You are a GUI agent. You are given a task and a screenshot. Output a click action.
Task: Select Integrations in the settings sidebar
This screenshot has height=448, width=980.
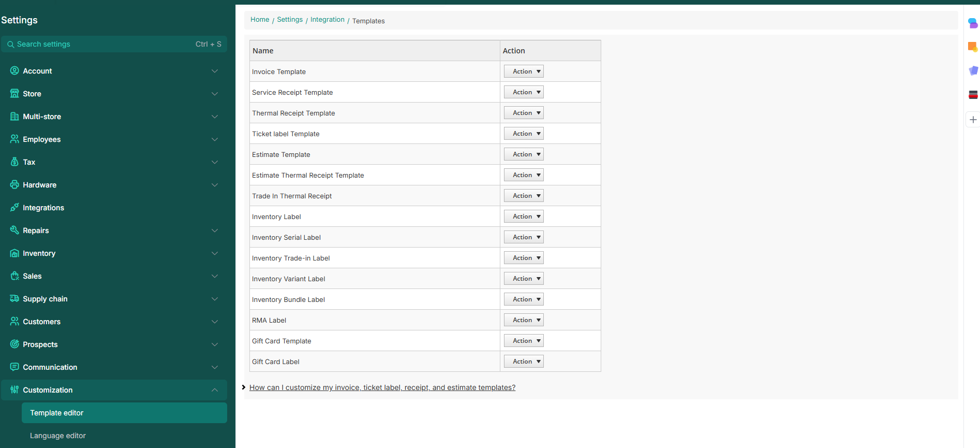tap(43, 208)
